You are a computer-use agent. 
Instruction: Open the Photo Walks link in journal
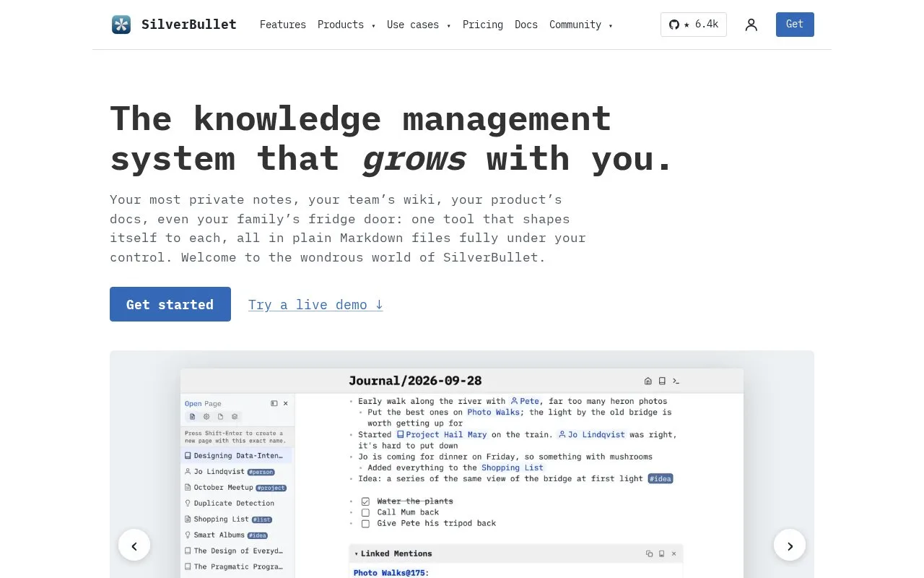(493, 412)
